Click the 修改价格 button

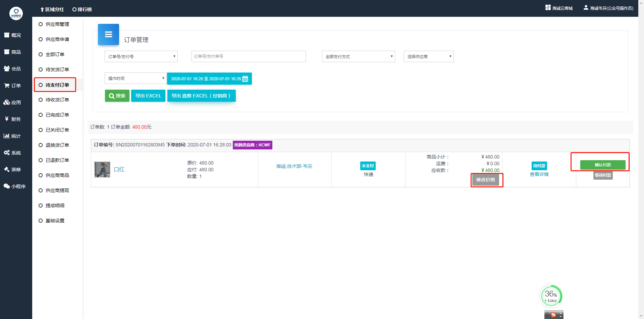[486, 180]
